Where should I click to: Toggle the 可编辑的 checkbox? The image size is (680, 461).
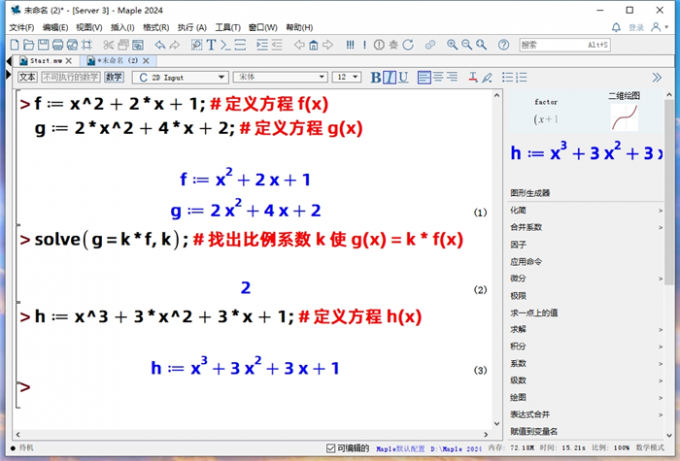pyautogui.click(x=331, y=448)
